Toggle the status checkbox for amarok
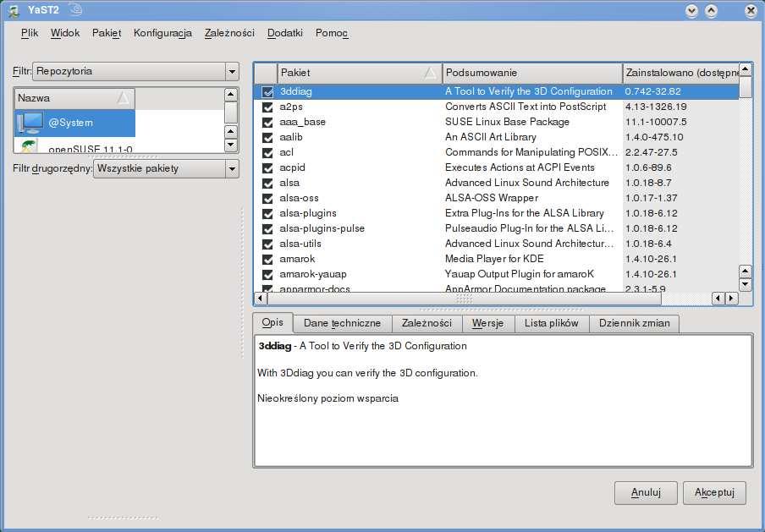765x532 pixels. pos(267,260)
